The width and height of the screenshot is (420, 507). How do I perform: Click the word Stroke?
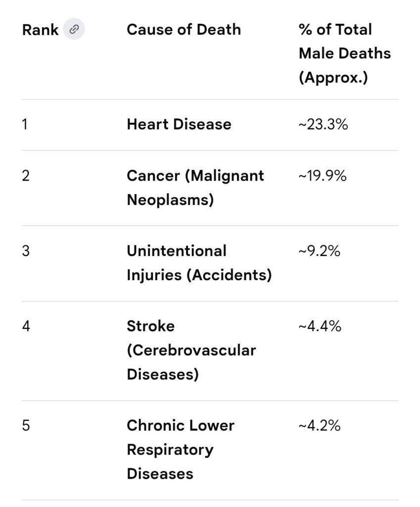(150, 326)
